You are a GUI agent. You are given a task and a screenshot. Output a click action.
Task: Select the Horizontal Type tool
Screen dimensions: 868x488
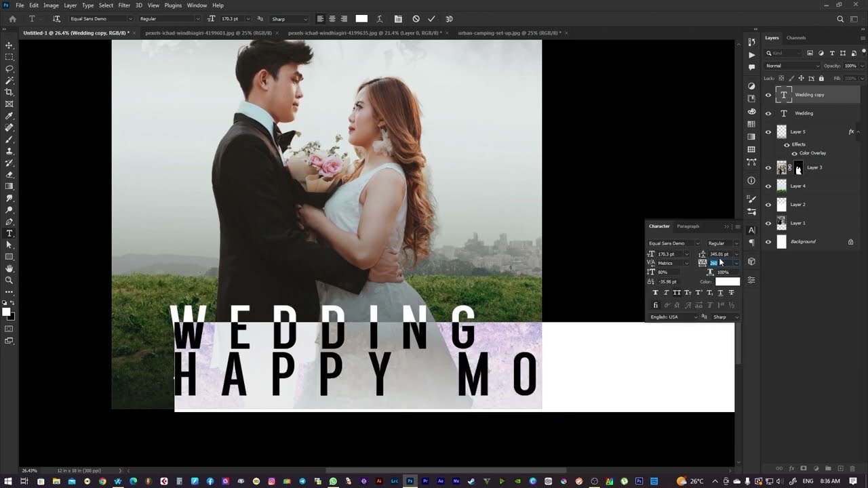tap(9, 233)
